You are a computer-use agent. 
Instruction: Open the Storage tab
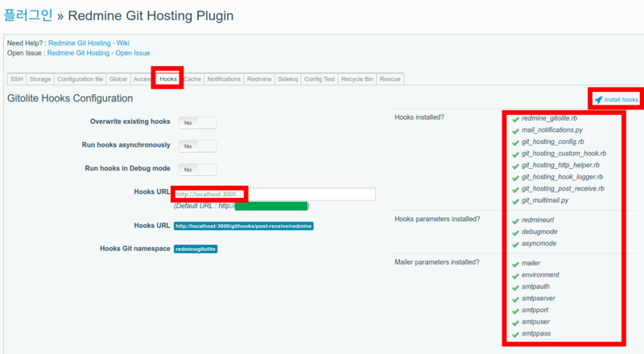click(40, 79)
